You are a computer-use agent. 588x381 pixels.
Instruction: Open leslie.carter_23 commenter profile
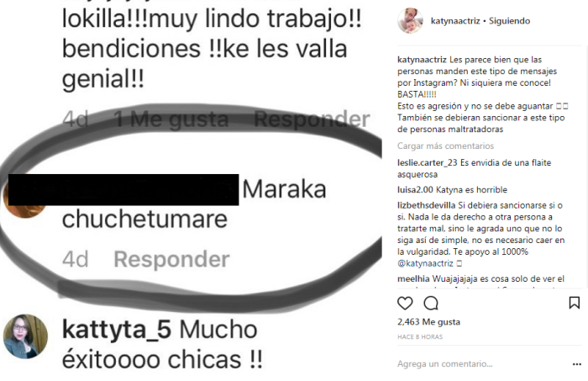427,163
